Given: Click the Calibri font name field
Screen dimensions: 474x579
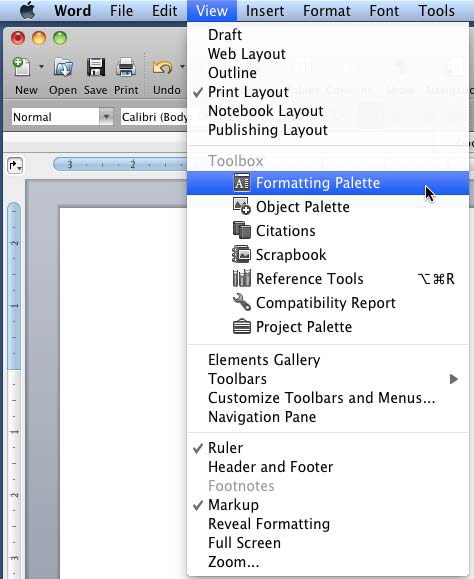Looking at the screenshot, I should click(x=154, y=117).
